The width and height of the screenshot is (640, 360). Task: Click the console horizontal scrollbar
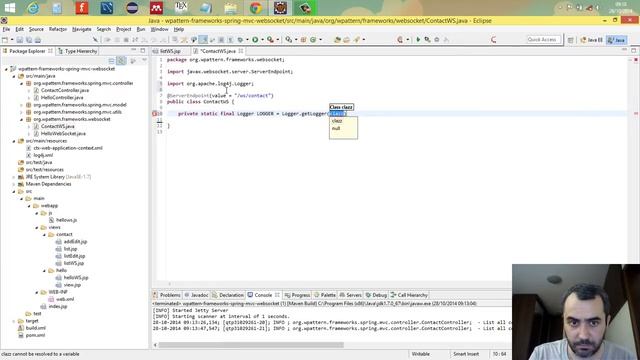coord(251,345)
